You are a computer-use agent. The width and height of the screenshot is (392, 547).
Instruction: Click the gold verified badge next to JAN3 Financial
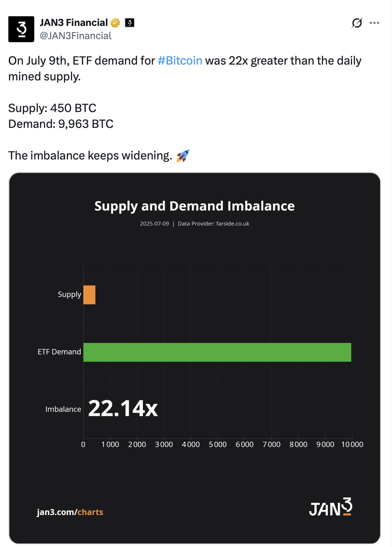[115, 22]
